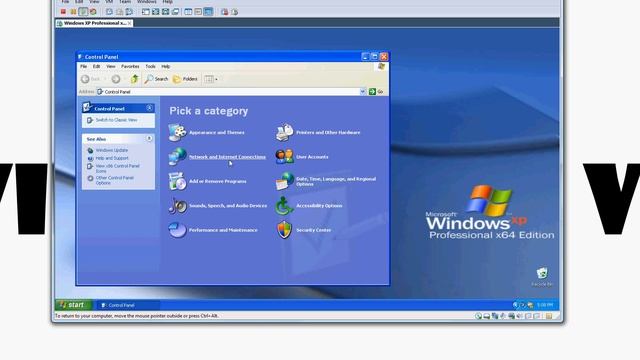Open the Accessibility Options wheelchair icon
640x360 pixels.
[284, 206]
